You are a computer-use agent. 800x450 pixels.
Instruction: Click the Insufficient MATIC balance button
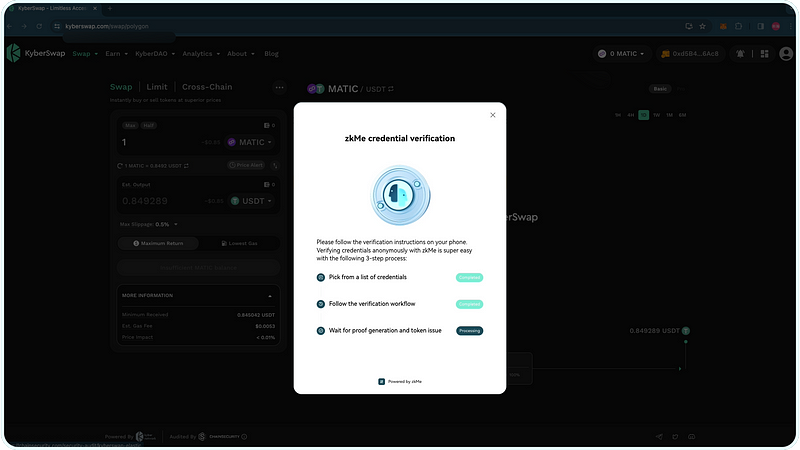(x=198, y=267)
